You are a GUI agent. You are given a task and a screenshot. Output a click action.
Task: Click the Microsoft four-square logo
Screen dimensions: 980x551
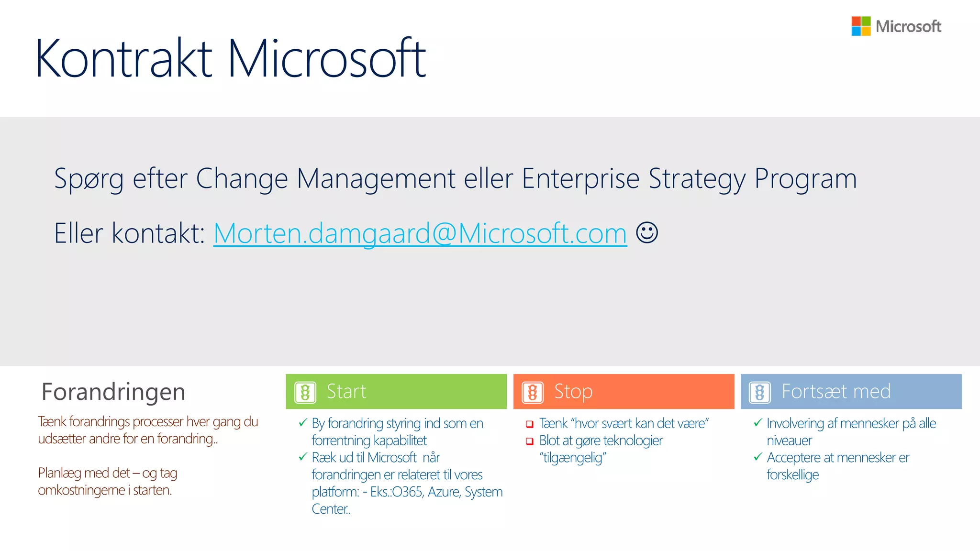[x=861, y=26]
